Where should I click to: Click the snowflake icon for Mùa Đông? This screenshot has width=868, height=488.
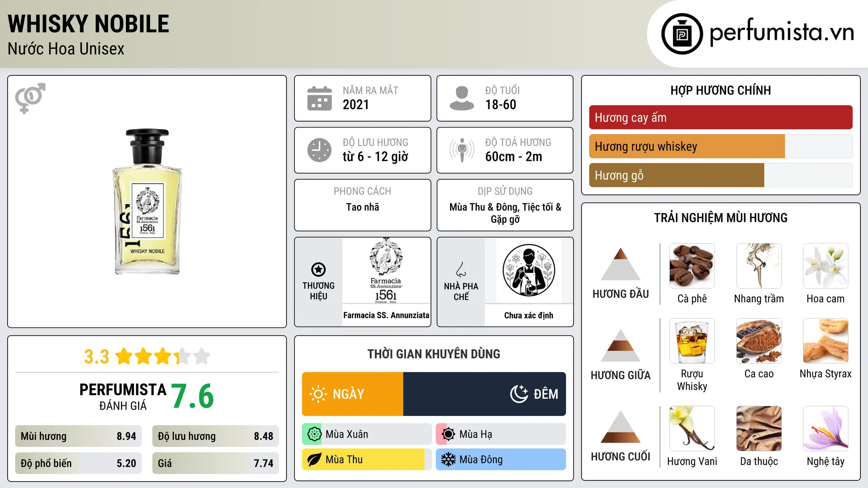click(448, 460)
